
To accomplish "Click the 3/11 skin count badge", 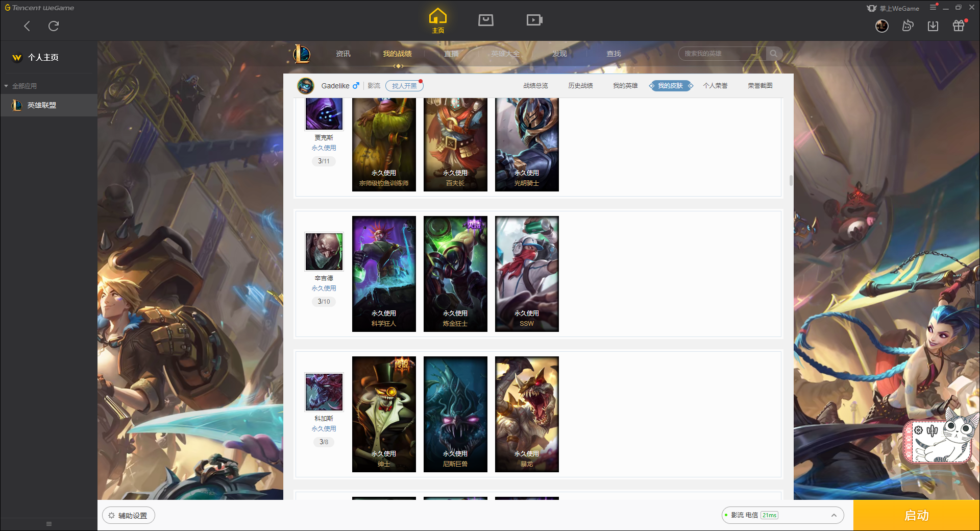I will coord(324,161).
